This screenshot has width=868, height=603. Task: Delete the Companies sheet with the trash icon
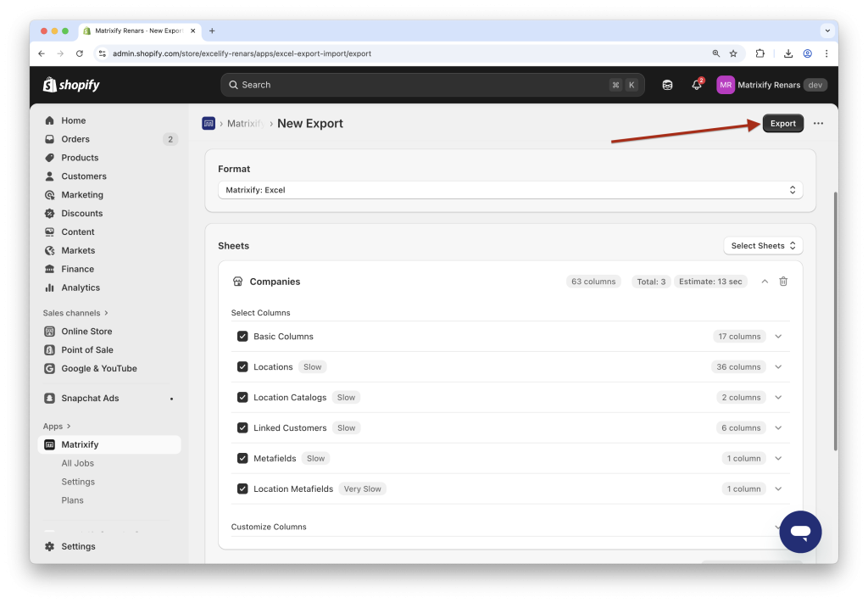click(x=782, y=281)
